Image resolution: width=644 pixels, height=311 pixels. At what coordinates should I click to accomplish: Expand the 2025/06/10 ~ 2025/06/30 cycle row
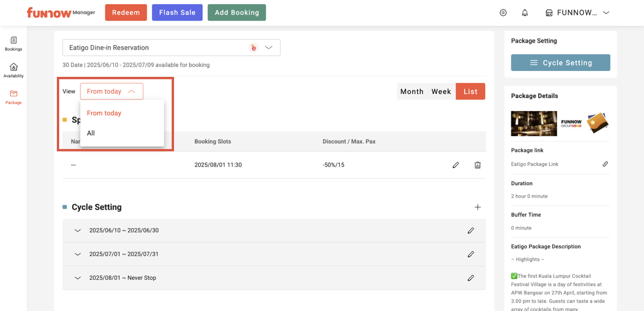(78, 231)
